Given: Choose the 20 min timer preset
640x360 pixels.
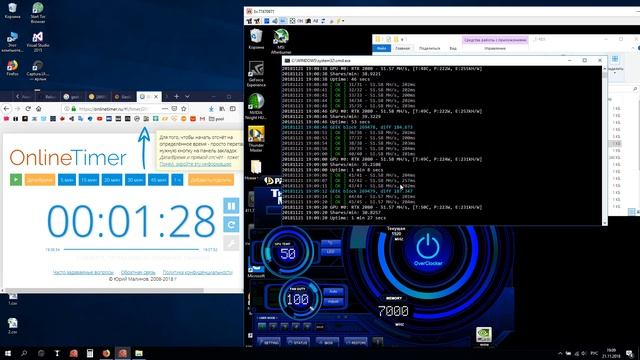Looking at the screenshot, I should pos(112,180).
